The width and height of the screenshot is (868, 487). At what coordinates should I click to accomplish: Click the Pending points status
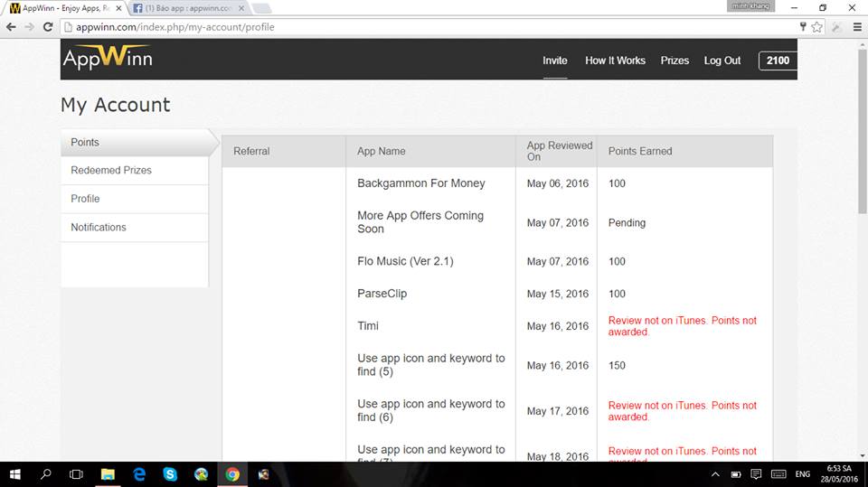pos(627,222)
